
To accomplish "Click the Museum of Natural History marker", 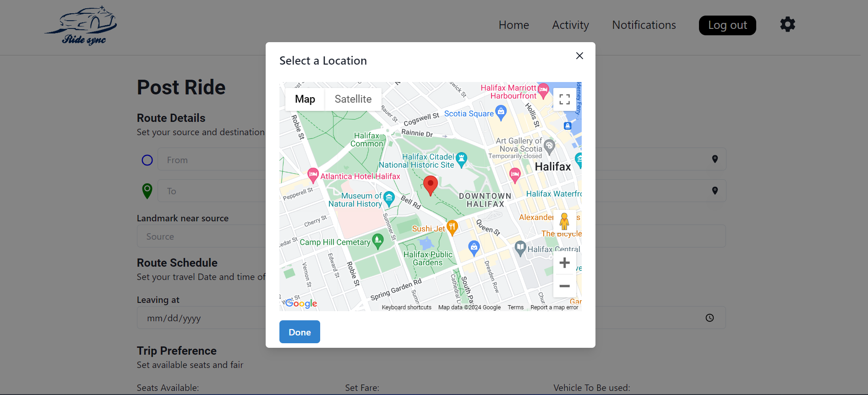I will tap(389, 198).
